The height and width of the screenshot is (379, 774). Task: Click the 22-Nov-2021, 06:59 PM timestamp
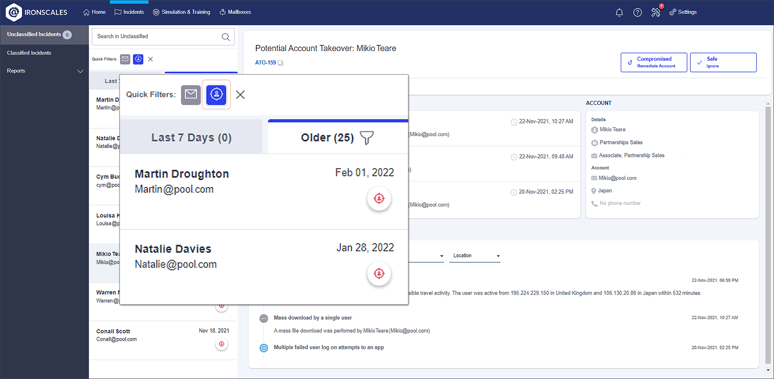(x=715, y=280)
